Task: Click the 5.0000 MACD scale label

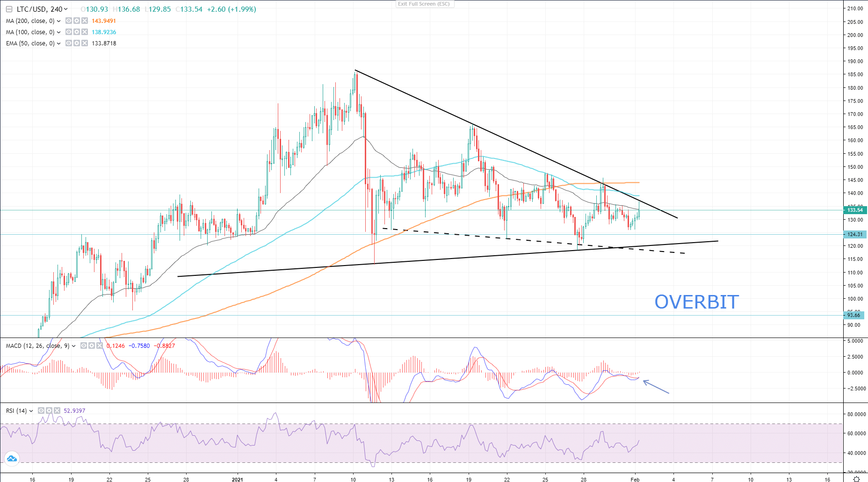Action: (x=855, y=341)
